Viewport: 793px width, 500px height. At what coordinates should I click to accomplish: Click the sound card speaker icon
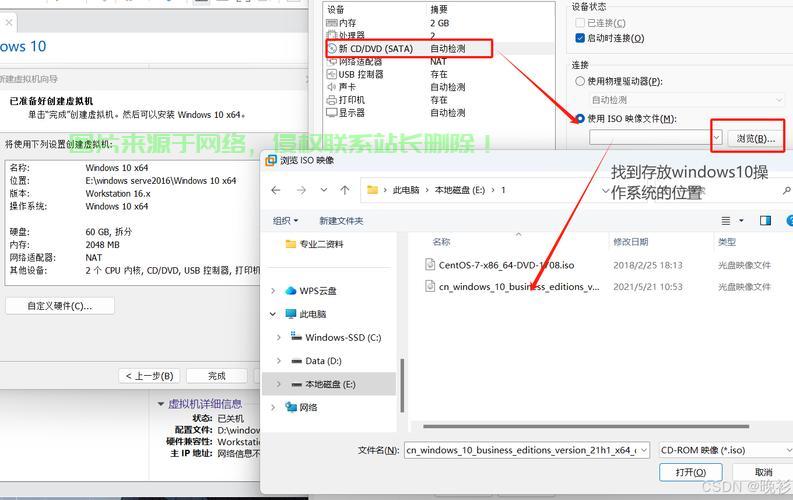332,87
